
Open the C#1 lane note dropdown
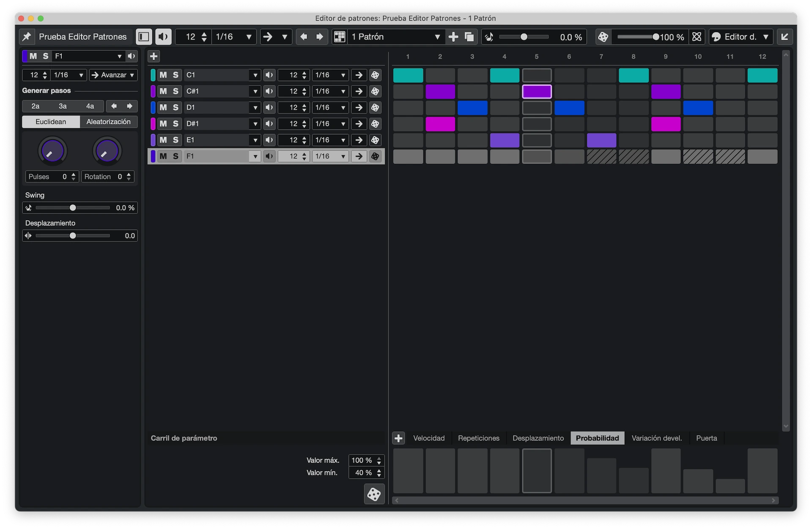tap(255, 91)
